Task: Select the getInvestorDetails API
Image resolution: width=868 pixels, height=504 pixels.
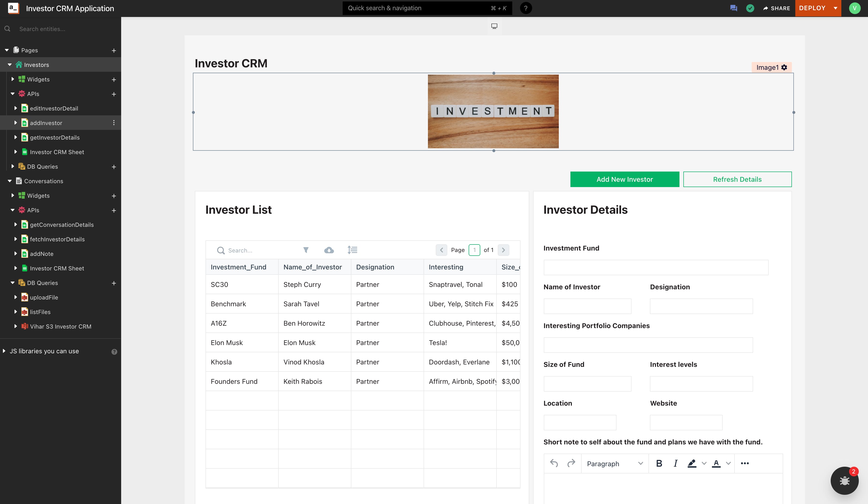Action: click(x=55, y=137)
